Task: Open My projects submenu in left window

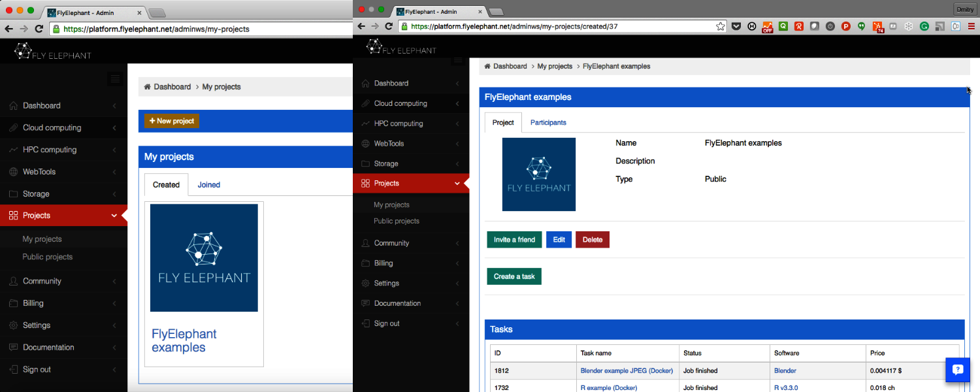Action: pos(42,239)
